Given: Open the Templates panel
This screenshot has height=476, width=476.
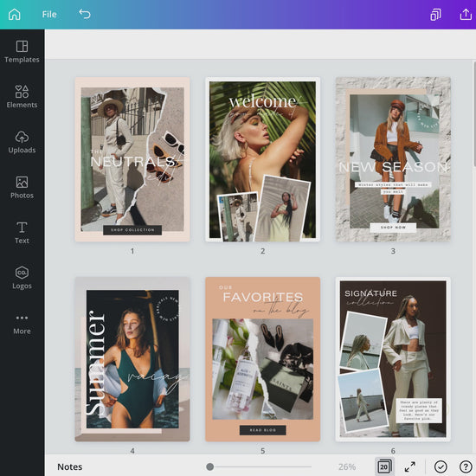Looking at the screenshot, I should pyautogui.click(x=22, y=52).
